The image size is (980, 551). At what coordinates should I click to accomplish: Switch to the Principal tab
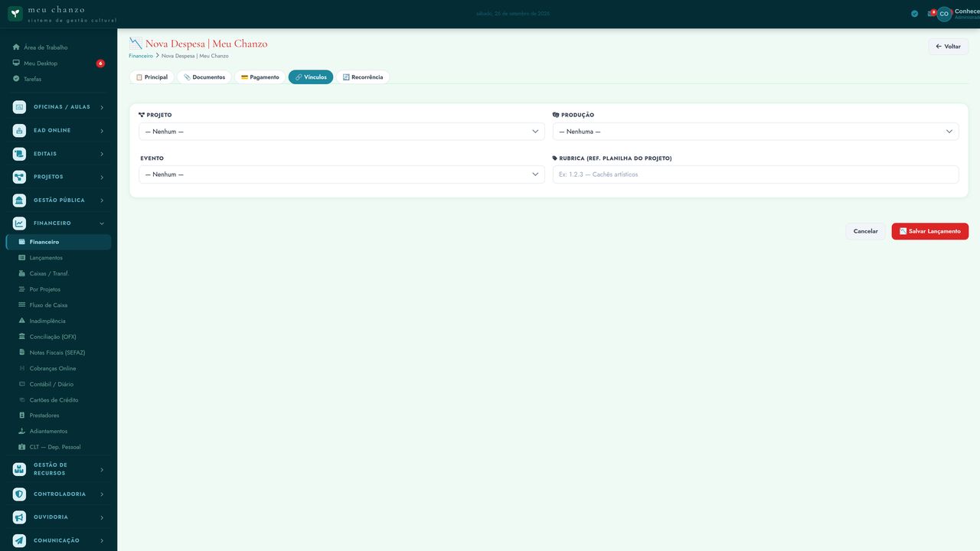[x=152, y=77]
